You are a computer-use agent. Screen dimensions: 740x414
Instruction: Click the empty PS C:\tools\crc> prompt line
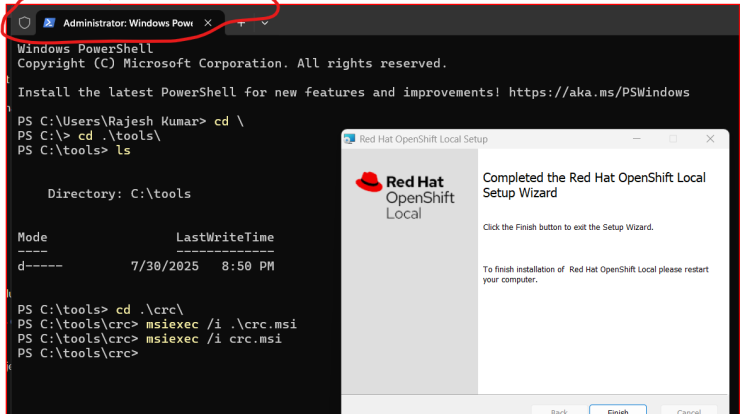pyautogui.click(x=78, y=354)
